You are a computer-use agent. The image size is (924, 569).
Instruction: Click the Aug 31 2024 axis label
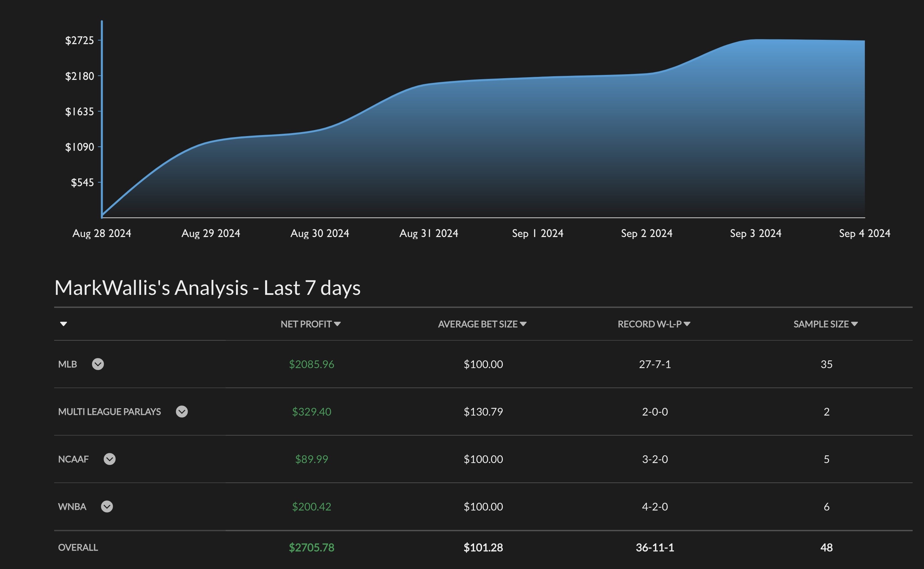coord(429,233)
